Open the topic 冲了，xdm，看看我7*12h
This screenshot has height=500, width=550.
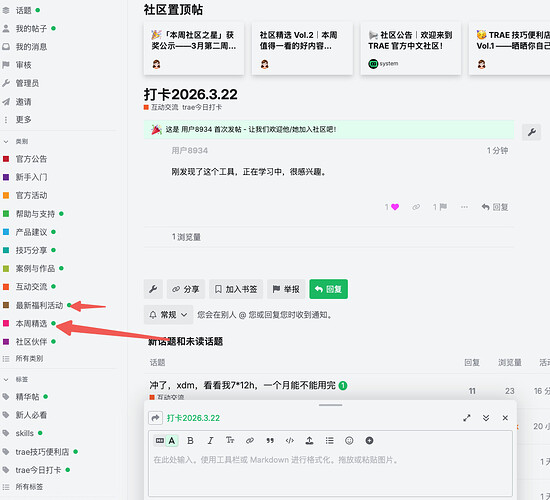click(242, 385)
